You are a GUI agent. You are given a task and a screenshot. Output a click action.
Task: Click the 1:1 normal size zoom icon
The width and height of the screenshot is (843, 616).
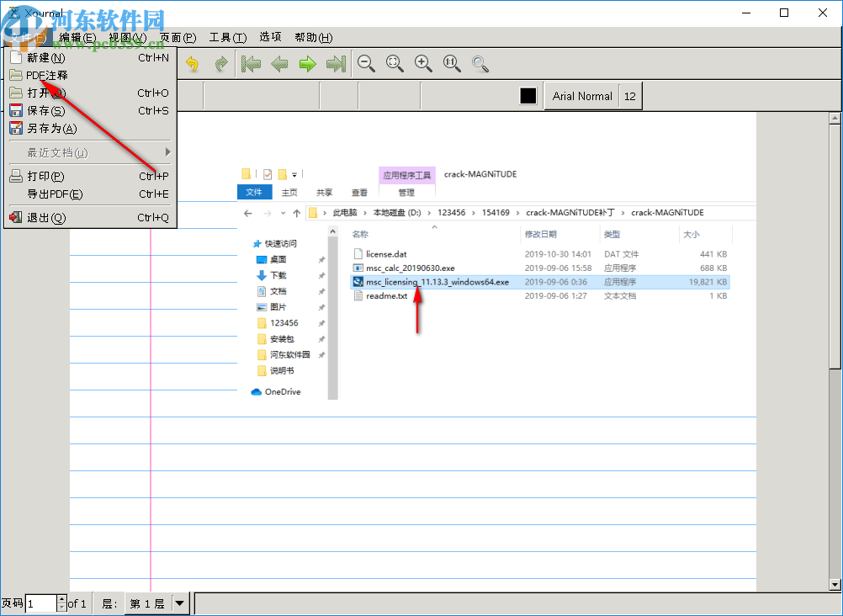click(x=452, y=64)
